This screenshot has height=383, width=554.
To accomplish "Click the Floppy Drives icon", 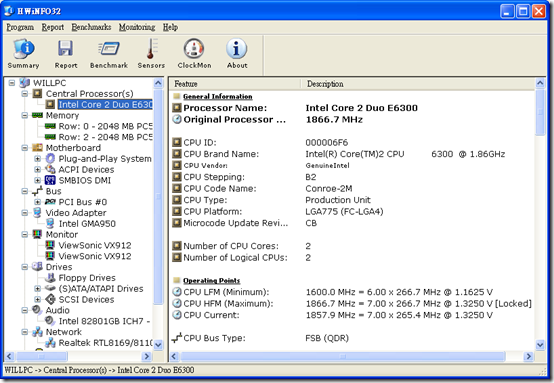I will tap(50, 278).
